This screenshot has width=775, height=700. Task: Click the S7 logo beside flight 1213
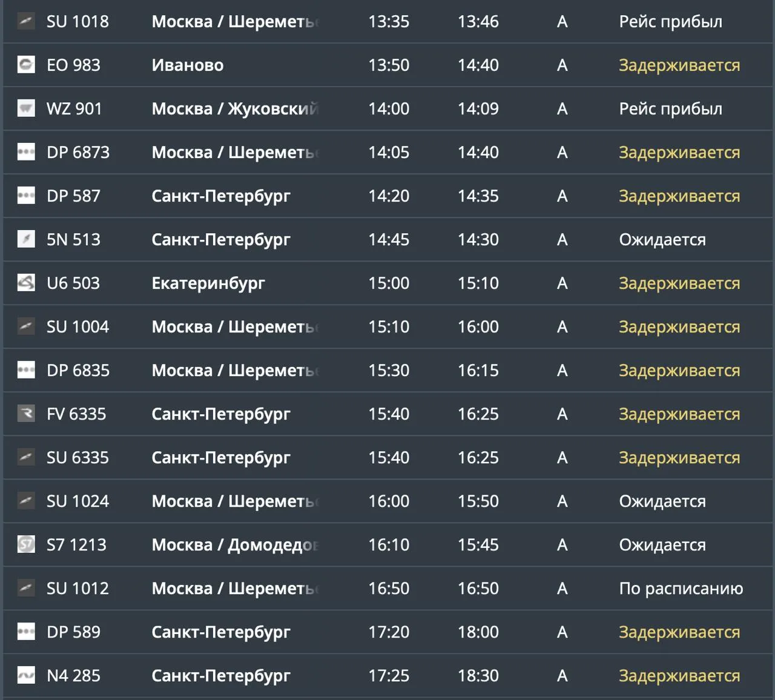coord(26,544)
